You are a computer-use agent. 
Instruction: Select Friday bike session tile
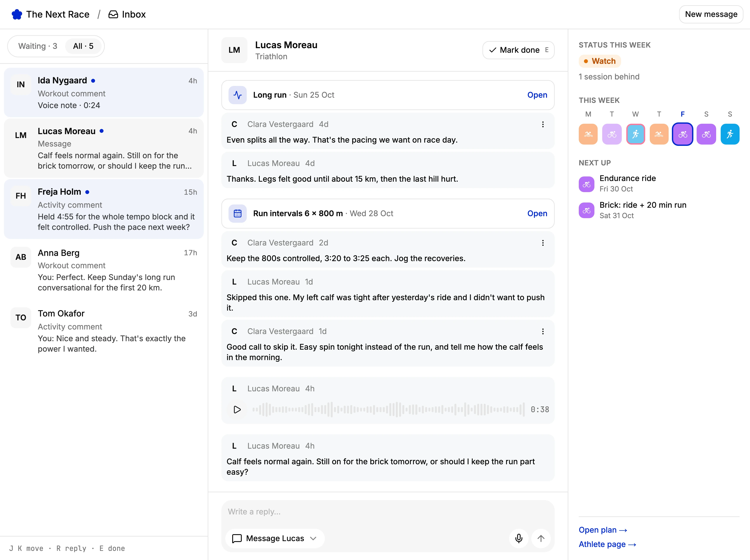coord(683,134)
